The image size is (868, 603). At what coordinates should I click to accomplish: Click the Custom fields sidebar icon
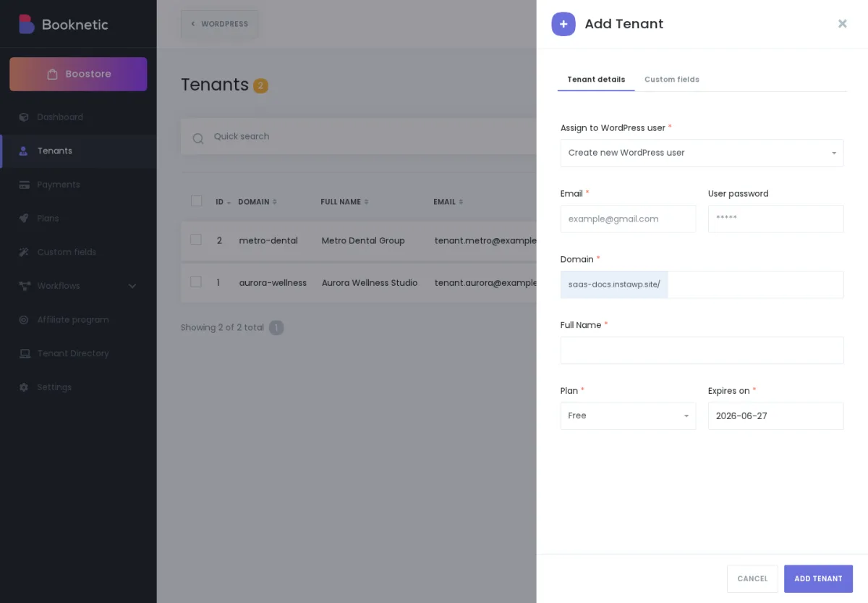(x=24, y=252)
